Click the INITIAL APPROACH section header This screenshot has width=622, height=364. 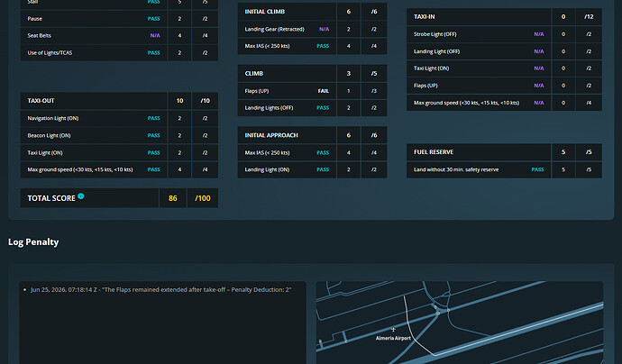tap(312, 135)
